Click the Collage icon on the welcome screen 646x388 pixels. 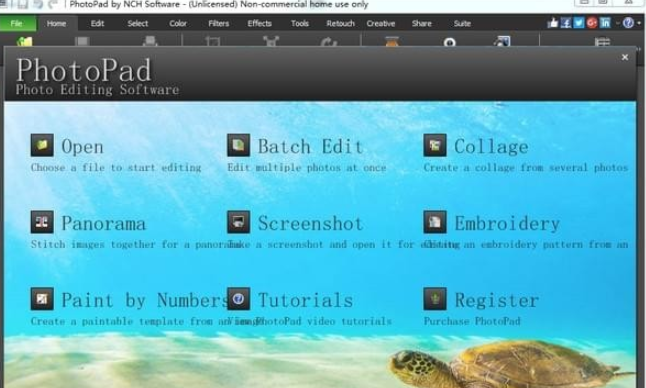tap(435, 145)
